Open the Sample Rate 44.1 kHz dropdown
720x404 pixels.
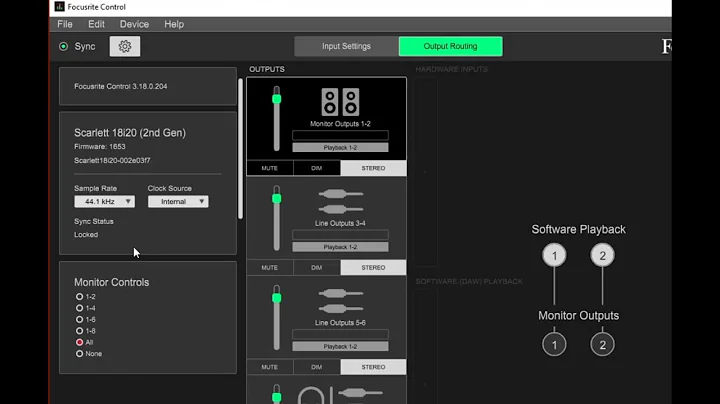pos(105,202)
